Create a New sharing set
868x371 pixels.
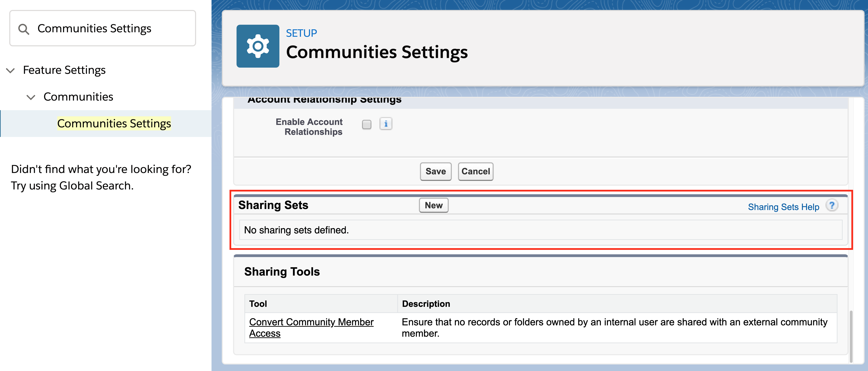click(433, 205)
